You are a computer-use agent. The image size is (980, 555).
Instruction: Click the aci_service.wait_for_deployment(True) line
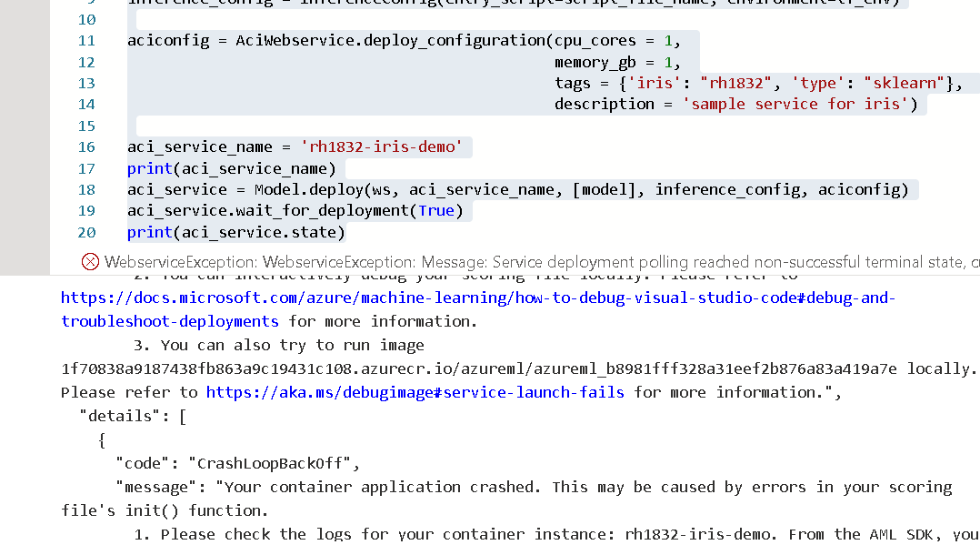tap(295, 211)
